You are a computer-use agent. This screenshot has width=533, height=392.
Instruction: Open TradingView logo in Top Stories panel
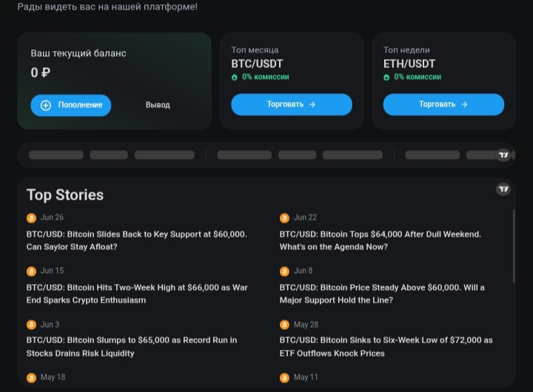pos(503,189)
